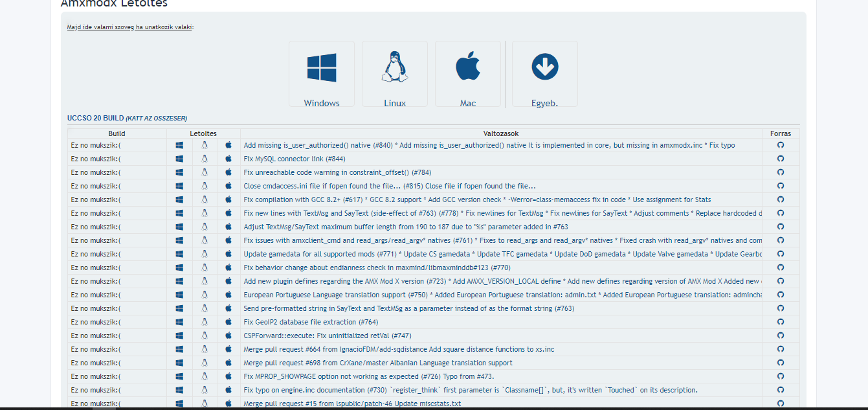
Task: Click 'Ez no mukszik:(' in the GeoIP2 row
Action: tap(96, 322)
